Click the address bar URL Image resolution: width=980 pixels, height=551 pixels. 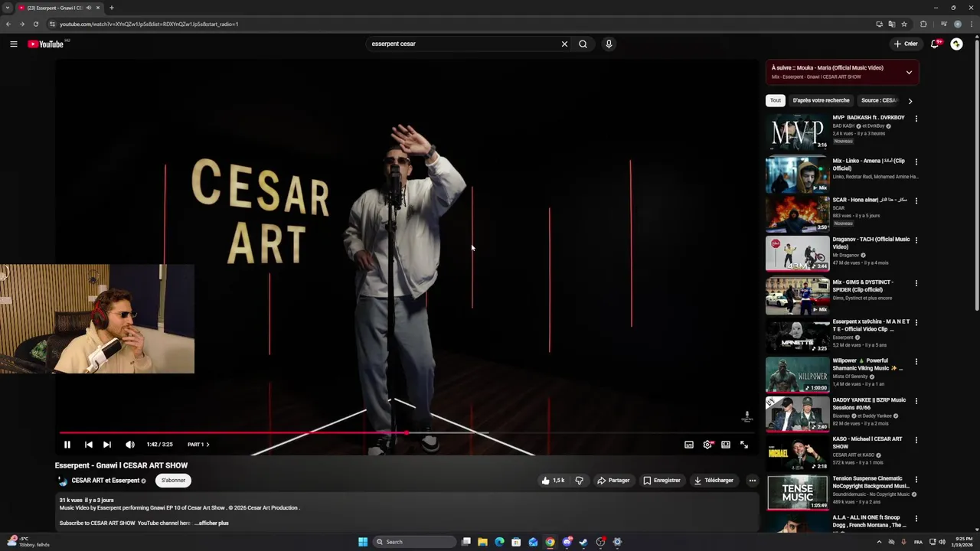tap(149, 24)
